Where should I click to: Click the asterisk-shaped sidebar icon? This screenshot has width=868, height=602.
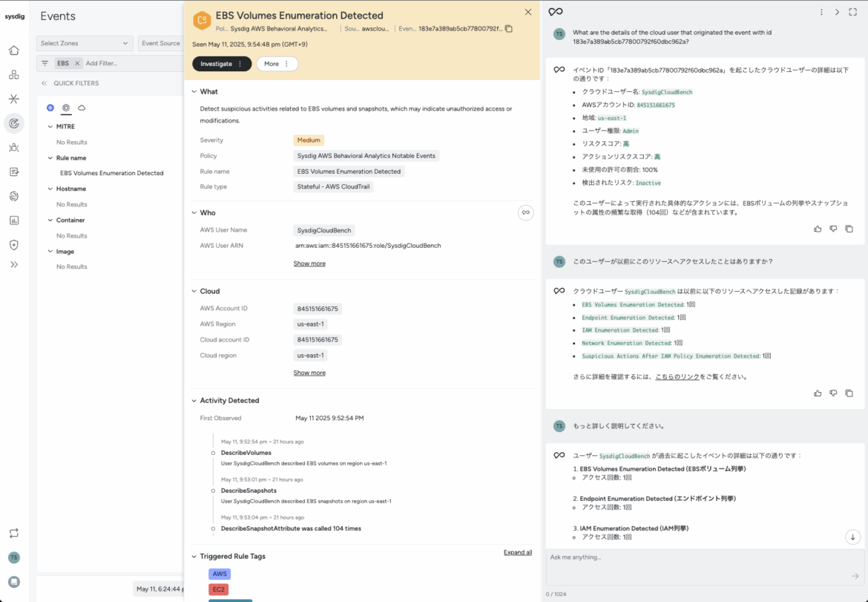tap(14, 99)
